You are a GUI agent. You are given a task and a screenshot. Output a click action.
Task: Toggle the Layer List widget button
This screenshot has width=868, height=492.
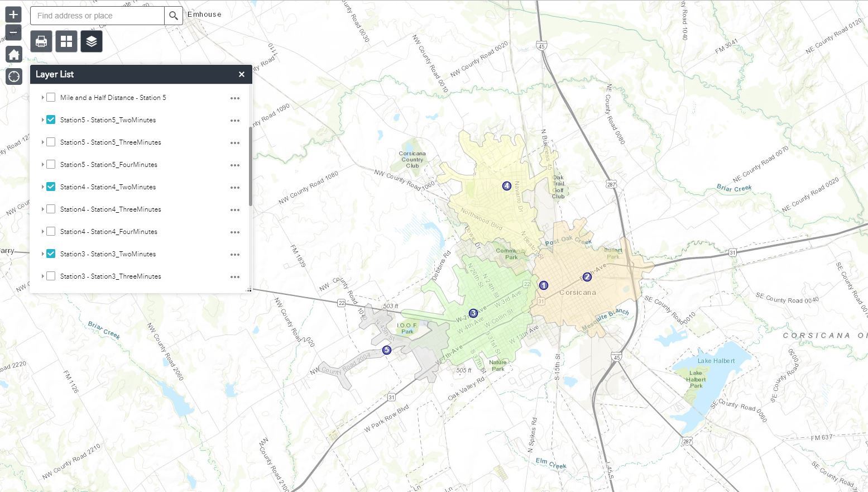pos(92,41)
